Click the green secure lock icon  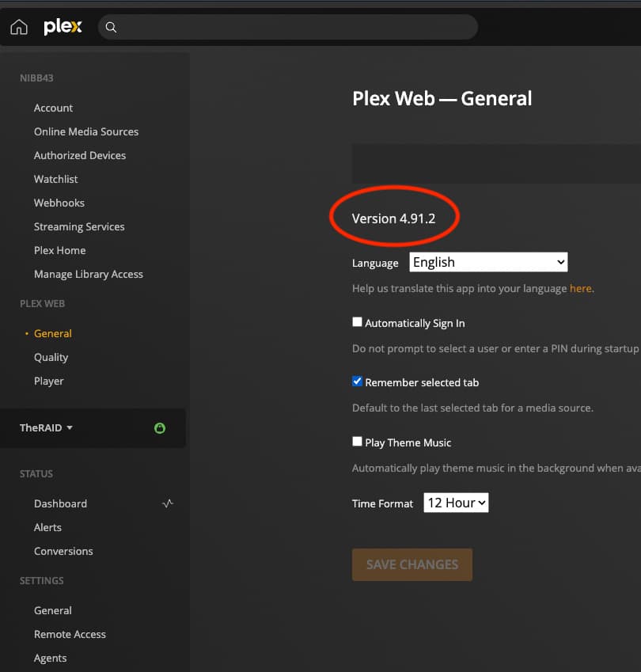point(160,427)
